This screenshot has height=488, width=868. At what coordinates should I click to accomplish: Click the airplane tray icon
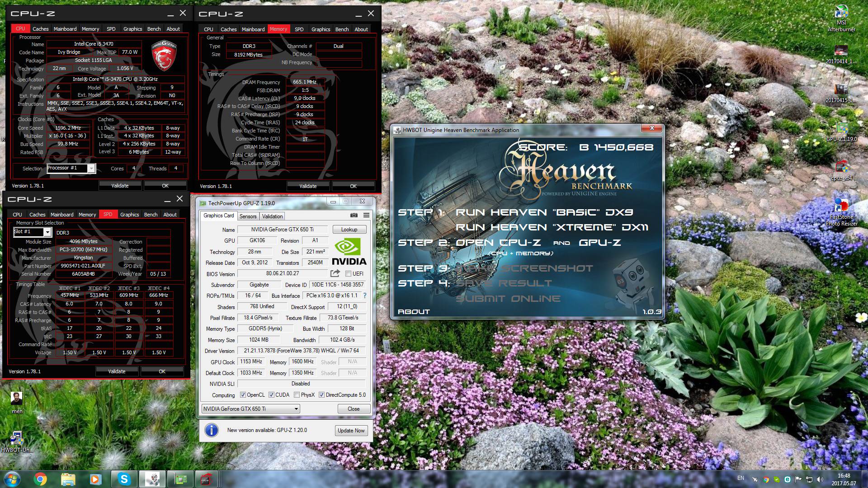(x=755, y=479)
